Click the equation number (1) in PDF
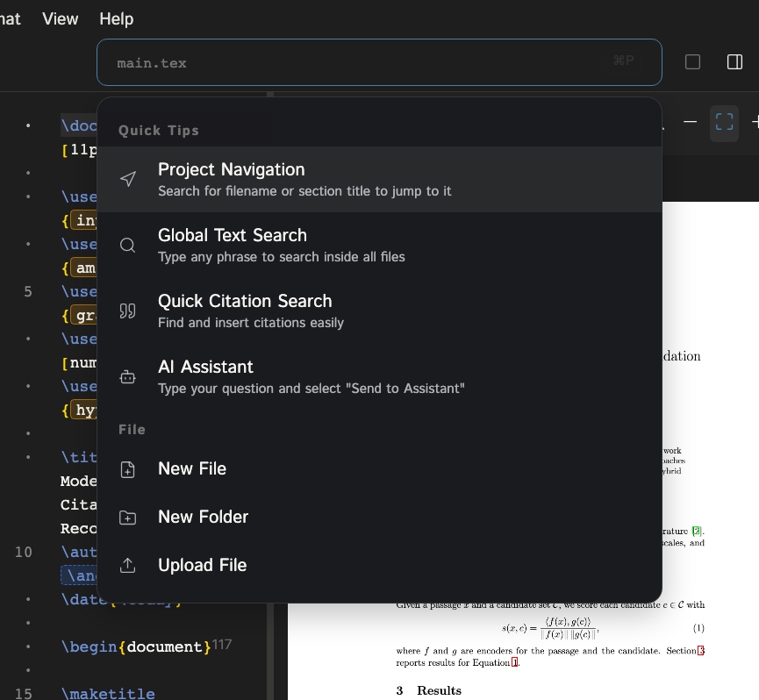The width and height of the screenshot is (759, 700). pyautogui.click(x=698, y=628)
